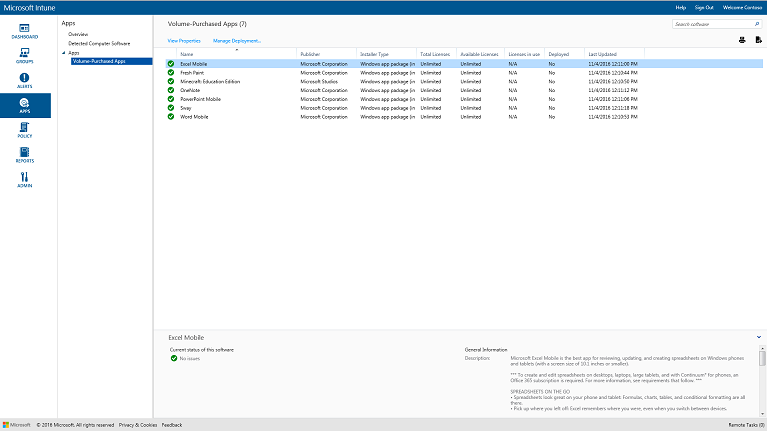Open the Reports workspace

click(x=24, y=155)
